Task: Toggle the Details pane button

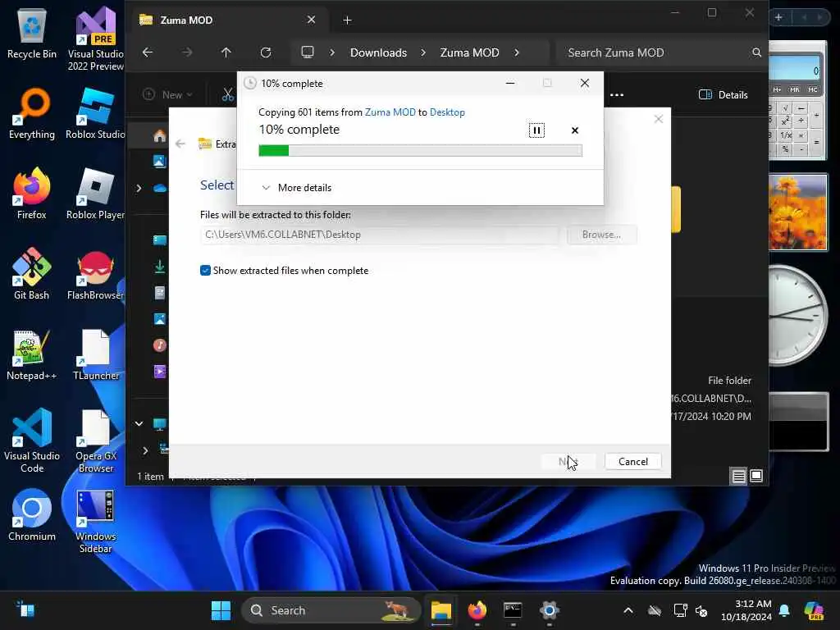Action: 723,95
